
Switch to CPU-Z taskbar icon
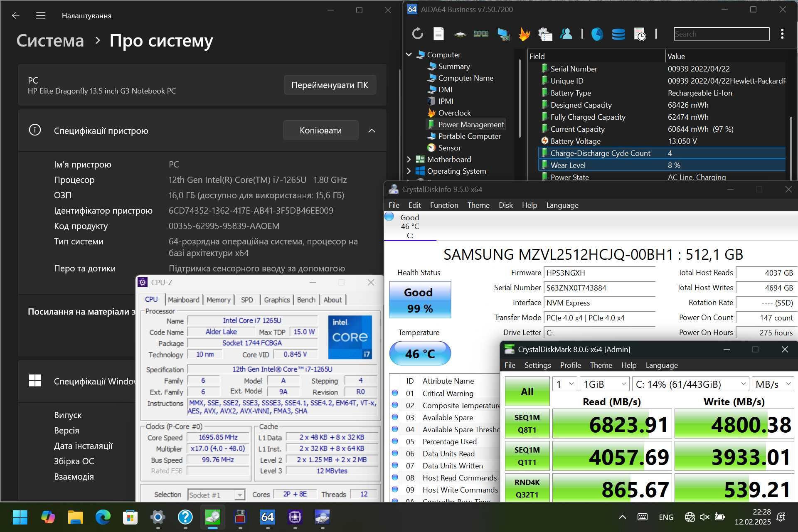coord(295,517)
